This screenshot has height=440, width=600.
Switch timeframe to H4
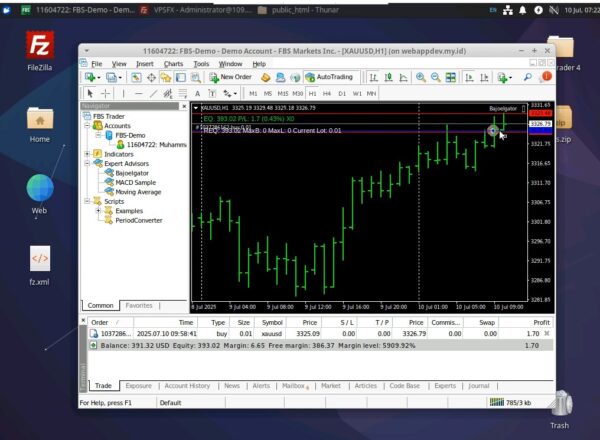point(327,93)
